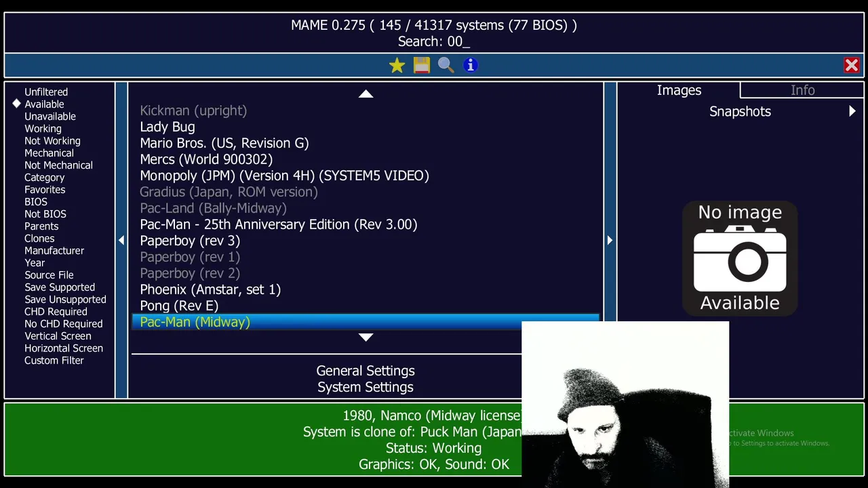Select the Available filter
Screen dimensions: 868x488
click(44, 104)
